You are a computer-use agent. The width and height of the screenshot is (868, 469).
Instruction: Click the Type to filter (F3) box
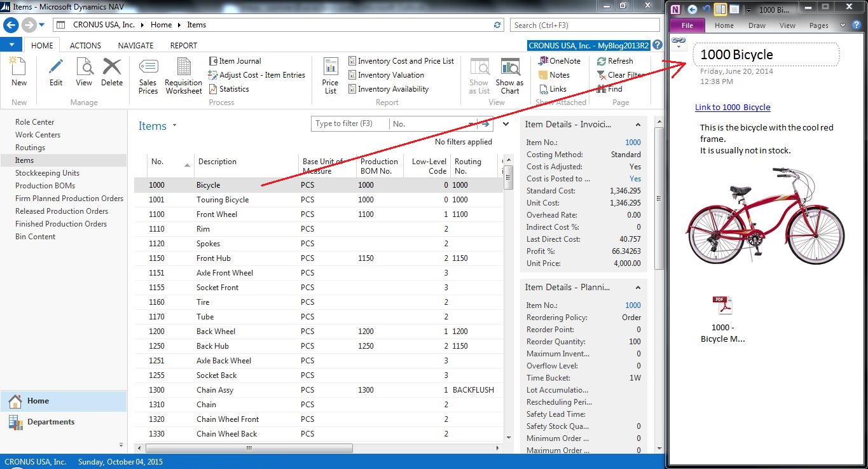pyautogui.click(x=350, y=124)
